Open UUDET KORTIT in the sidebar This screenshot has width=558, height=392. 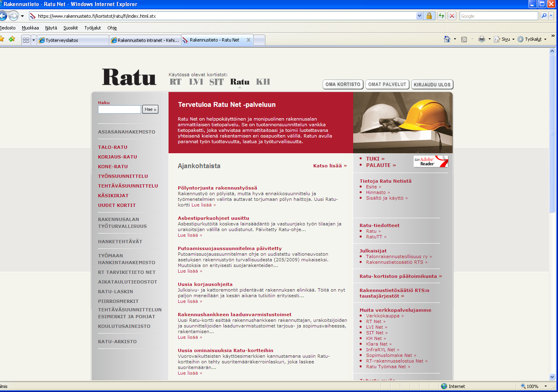[117, 205]
